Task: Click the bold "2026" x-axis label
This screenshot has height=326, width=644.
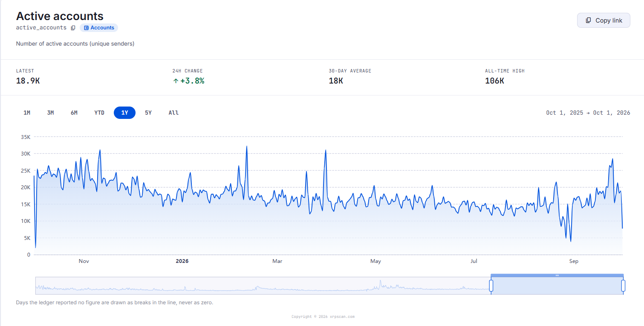Action: coord(182,261)
